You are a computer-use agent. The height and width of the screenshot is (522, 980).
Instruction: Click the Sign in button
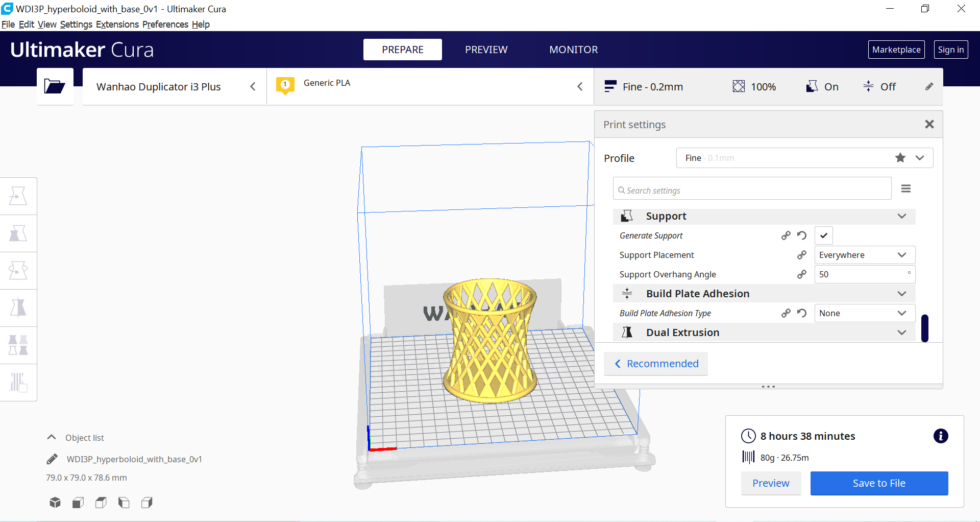click(951, 50)
